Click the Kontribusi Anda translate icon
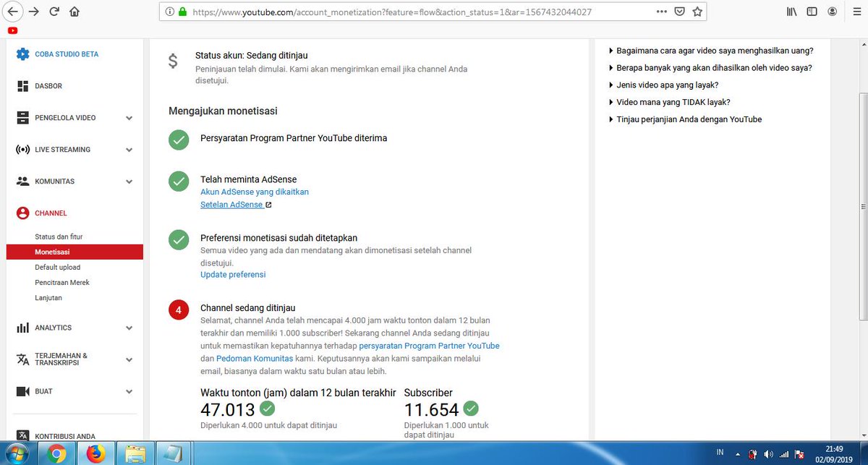 coord(22,436)
